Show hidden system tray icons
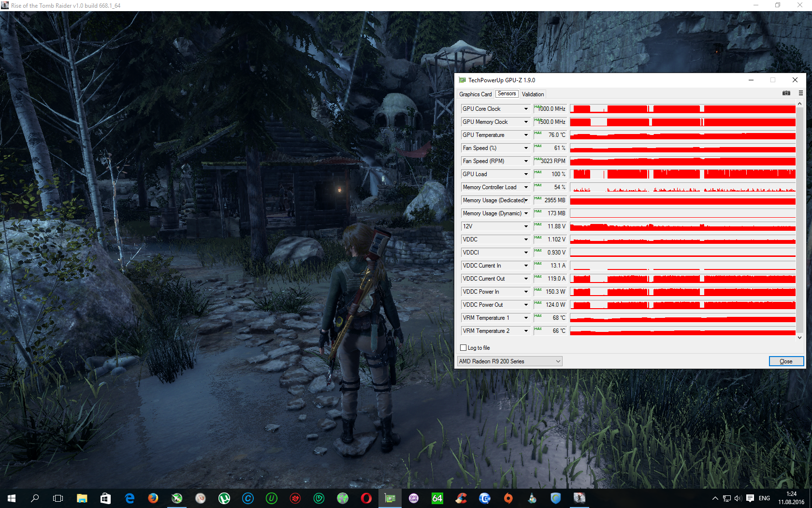 (715, 498)
